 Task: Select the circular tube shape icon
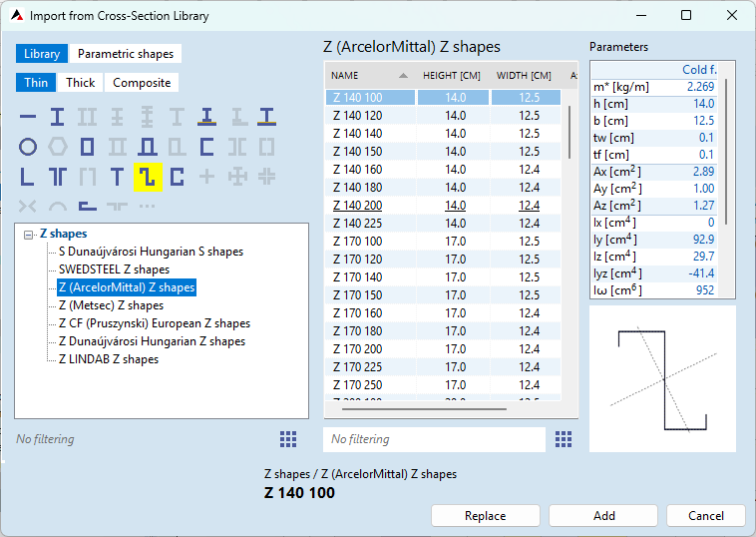pos(28,147)
